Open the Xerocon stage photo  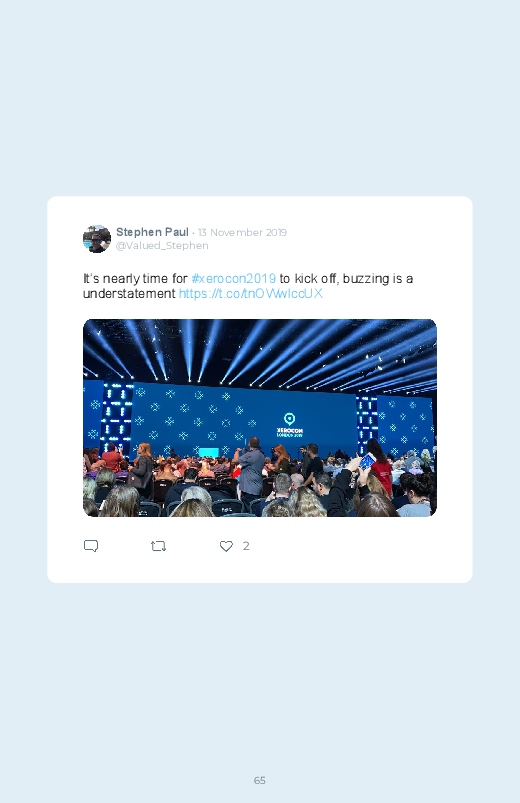coord(260,418)
